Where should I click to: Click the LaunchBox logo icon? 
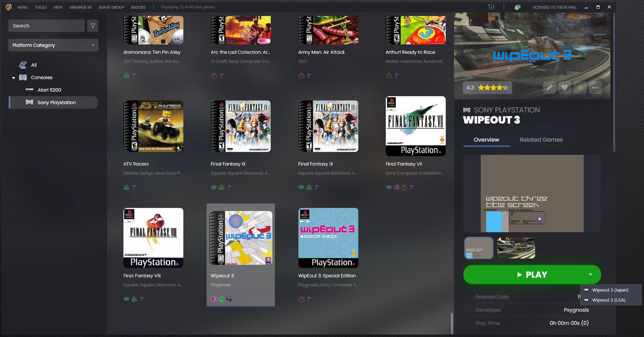pos(9,7)
